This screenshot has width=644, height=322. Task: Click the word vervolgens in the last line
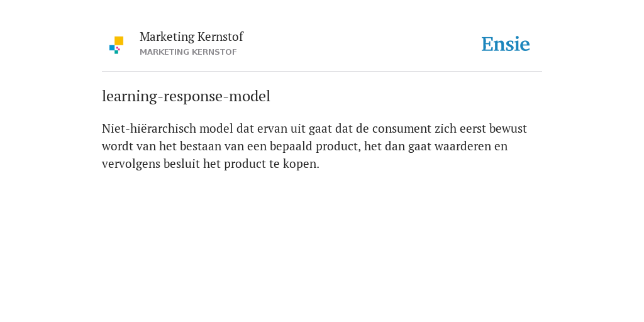tap(131, 164)
